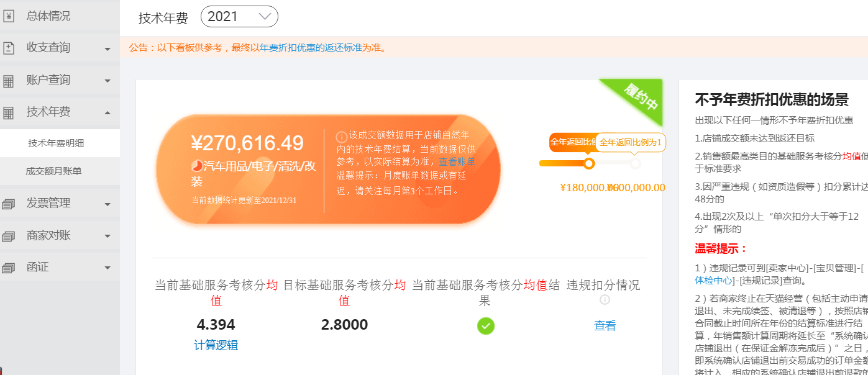Click the 计算逻辑 link
The width and height of the screenshot is (868, 375).
click(x=216, y=345)
